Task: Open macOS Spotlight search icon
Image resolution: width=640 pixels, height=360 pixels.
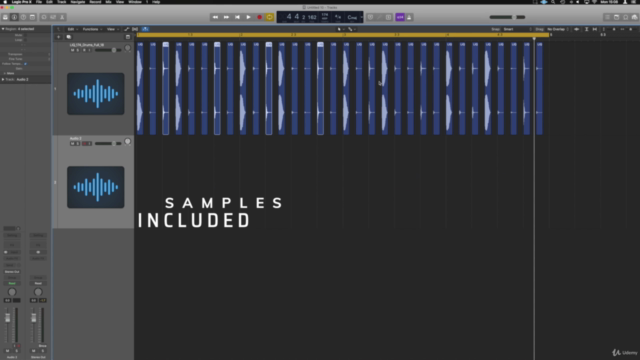Action: (x=553, y=2)
